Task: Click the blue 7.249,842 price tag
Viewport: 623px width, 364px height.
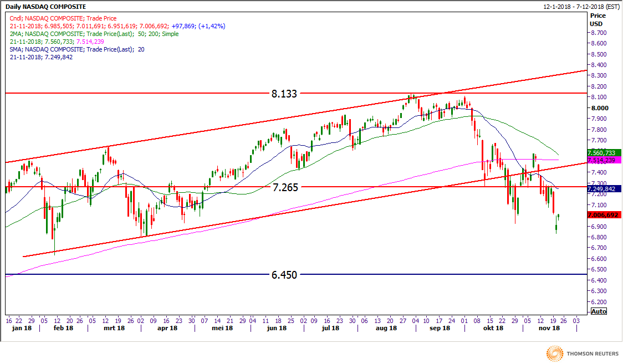Action: coord(604,189)
